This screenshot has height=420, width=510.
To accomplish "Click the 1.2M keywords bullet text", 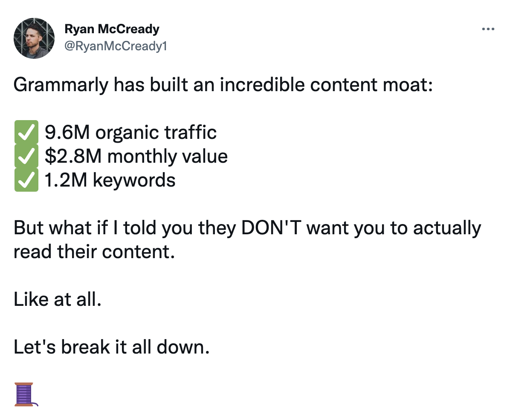I will tap(109, 180).
